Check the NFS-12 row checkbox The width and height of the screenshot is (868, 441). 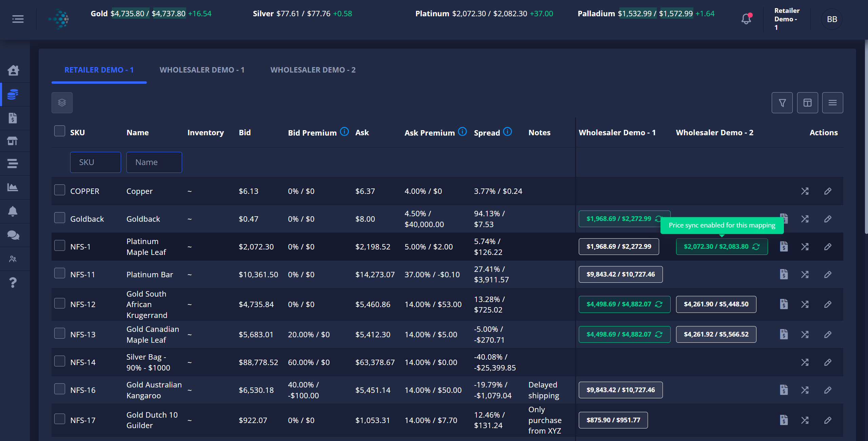[x=60, y=303]
